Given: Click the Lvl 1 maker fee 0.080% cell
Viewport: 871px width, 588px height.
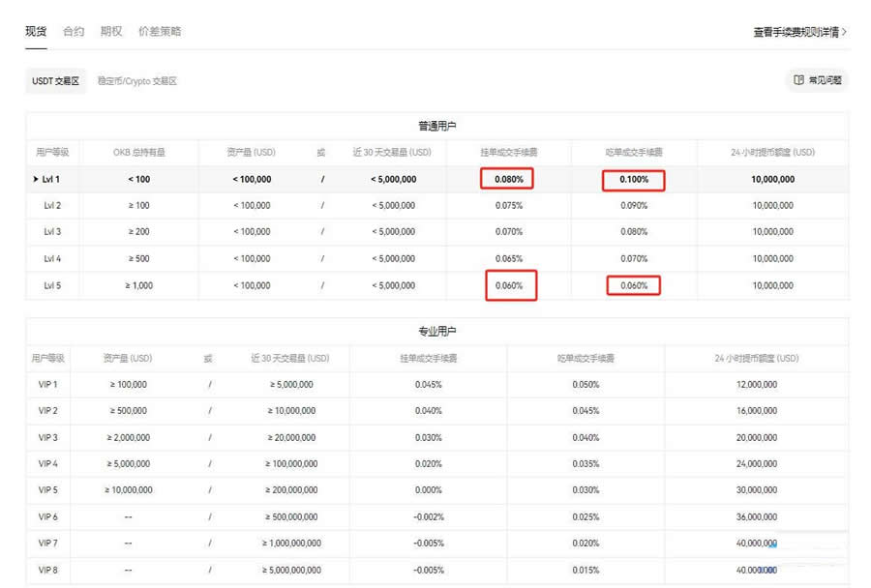Looking at the screenshot, I should coord(508,179).
